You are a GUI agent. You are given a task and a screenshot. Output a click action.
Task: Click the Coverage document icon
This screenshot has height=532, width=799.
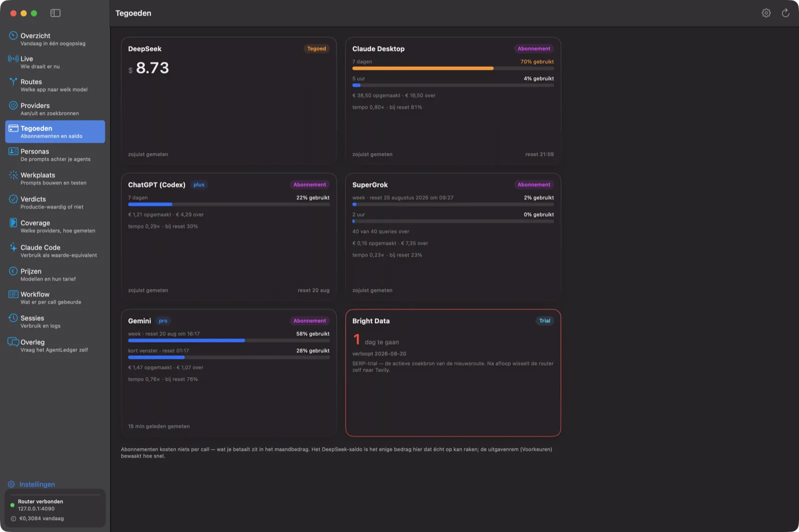(x=13, y=223)
